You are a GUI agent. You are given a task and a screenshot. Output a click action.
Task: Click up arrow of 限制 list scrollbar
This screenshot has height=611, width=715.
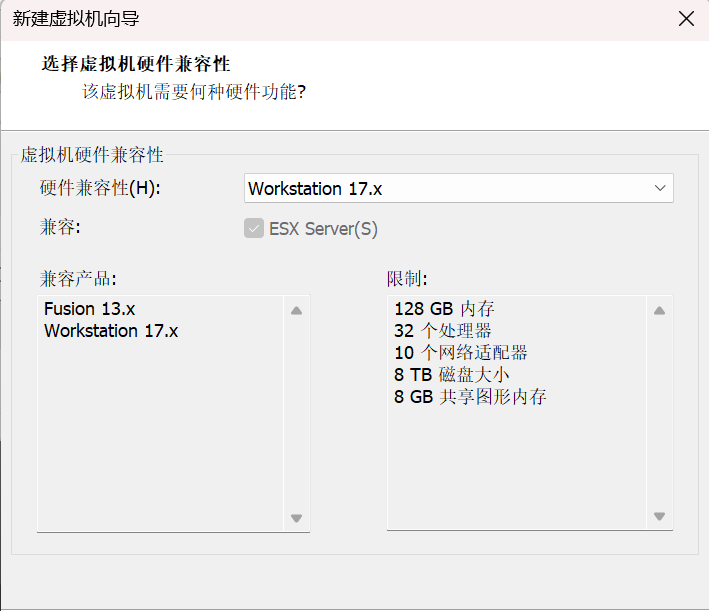click(659, 311)
